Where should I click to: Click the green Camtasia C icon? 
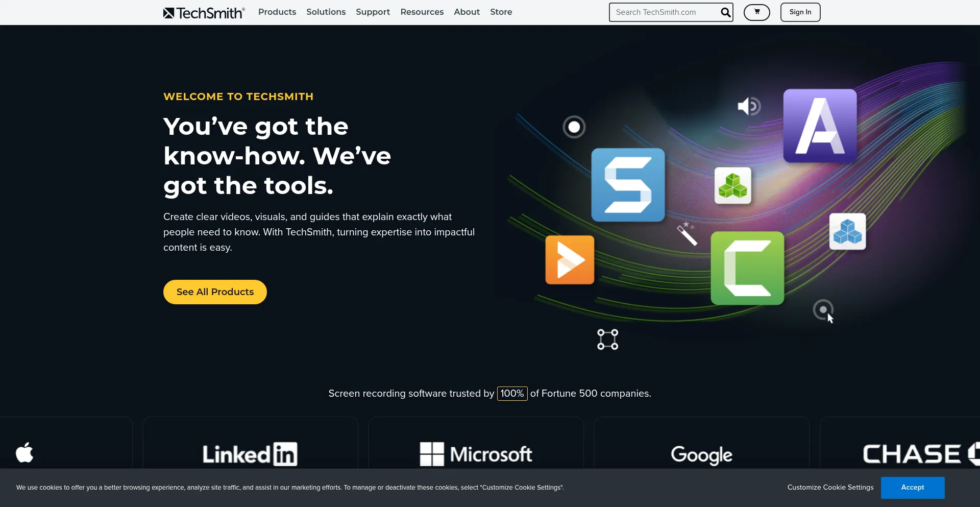click(x=747, y=268)
